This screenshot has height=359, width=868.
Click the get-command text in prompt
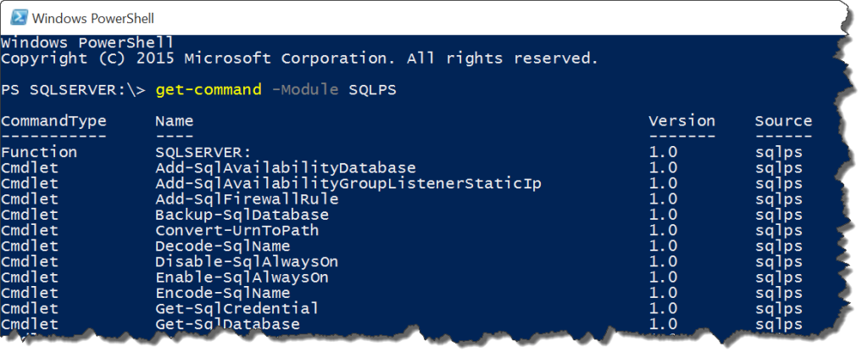click(x=209, y=90)
